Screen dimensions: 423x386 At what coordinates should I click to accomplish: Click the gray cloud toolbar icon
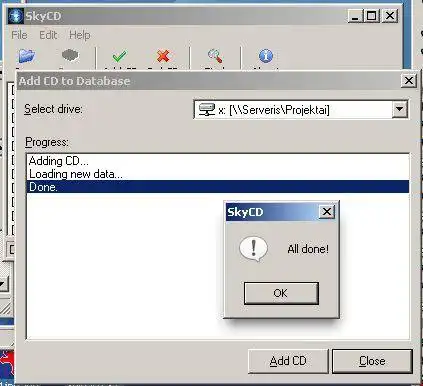pos(70,55)
